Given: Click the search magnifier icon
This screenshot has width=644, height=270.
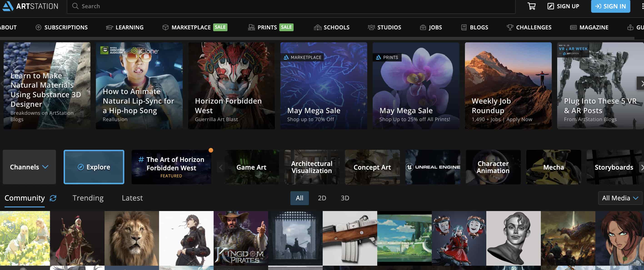Looking at the screenshot, I should tap(75, 6).
